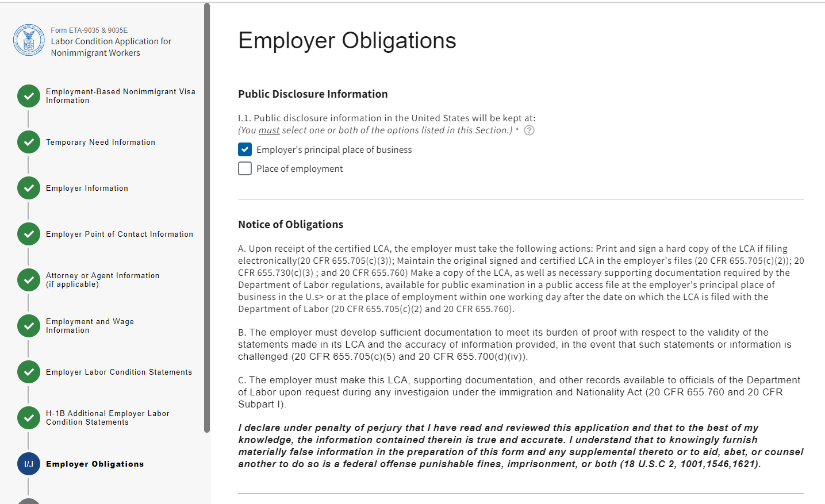Click green checkmark beside Employer Point of Contact
The image size is (825, 504).
coord(29,234)
